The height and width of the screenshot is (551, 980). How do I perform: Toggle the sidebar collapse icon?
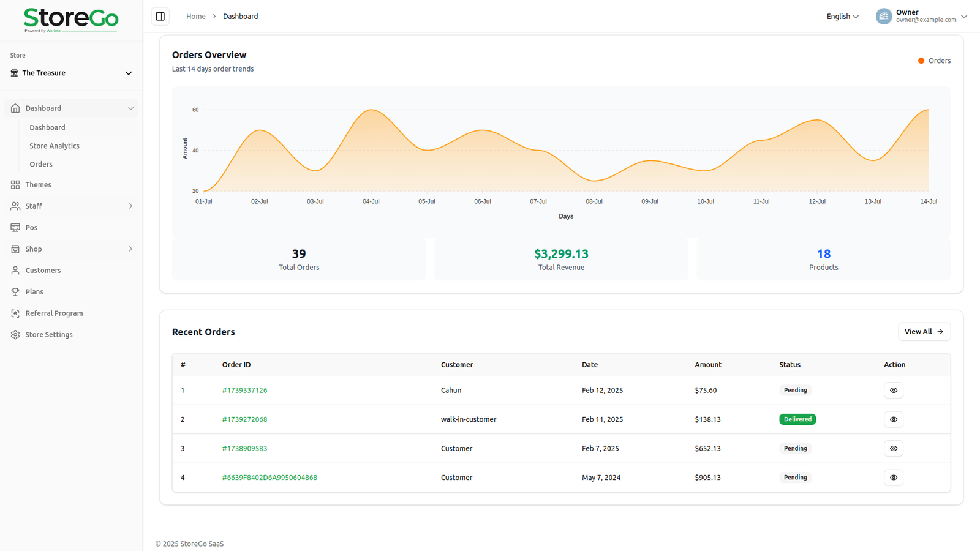tap(160, 17)
